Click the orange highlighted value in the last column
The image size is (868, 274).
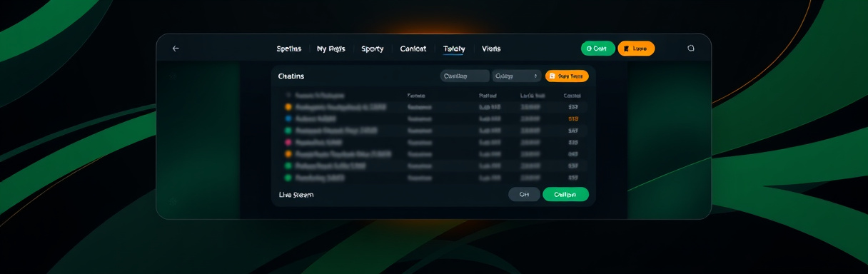[x=573, y=119]
